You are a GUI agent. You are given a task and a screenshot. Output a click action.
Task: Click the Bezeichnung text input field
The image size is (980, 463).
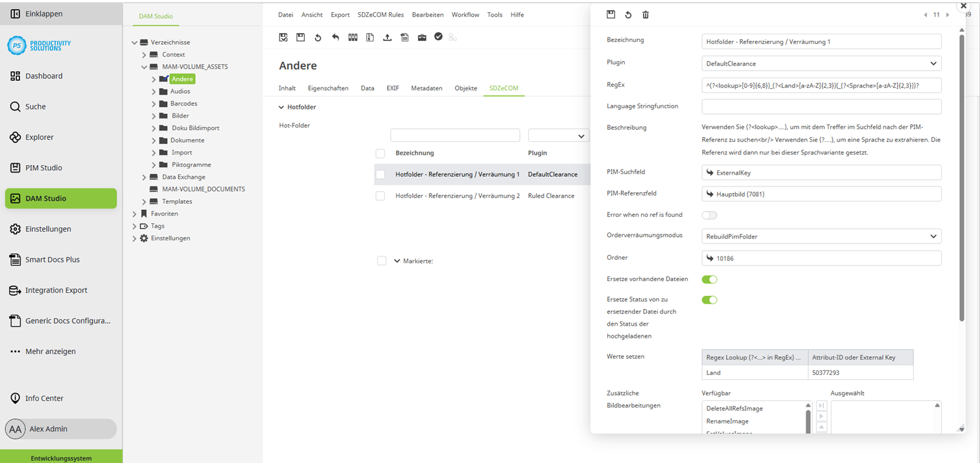(x=821, y=41)
